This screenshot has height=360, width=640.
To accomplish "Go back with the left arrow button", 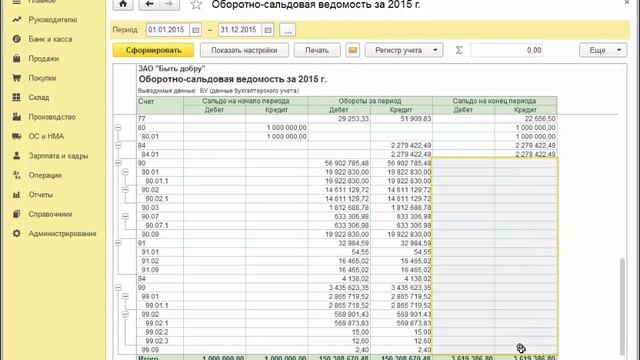I will (x=149, y=4).
